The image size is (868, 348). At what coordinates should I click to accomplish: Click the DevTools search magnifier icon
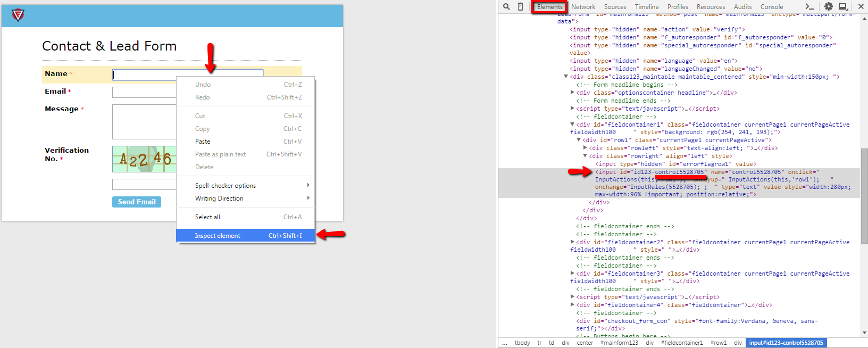pos(506,6)
